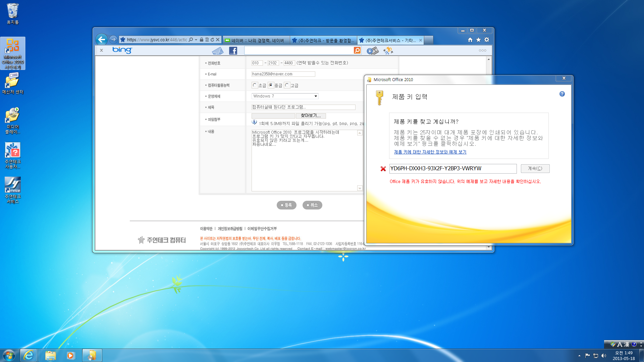
Task: Click the Bing toolbar search box
Action: point(299,50)
